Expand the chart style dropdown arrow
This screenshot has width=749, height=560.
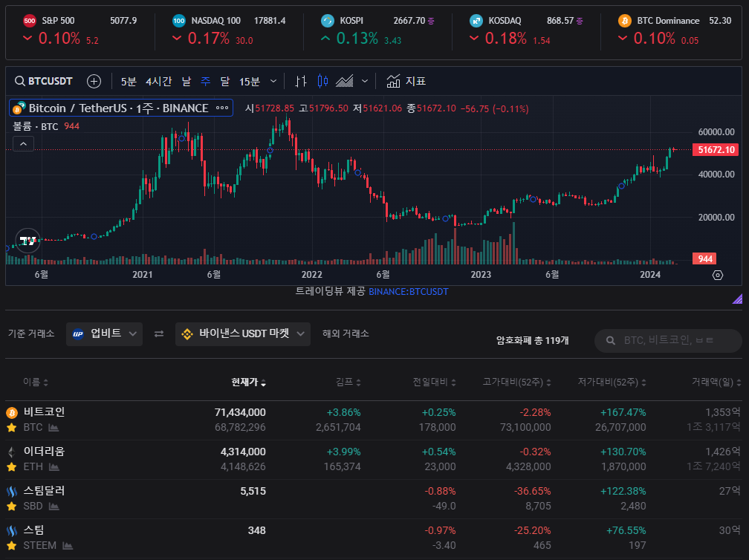[364, 81]
